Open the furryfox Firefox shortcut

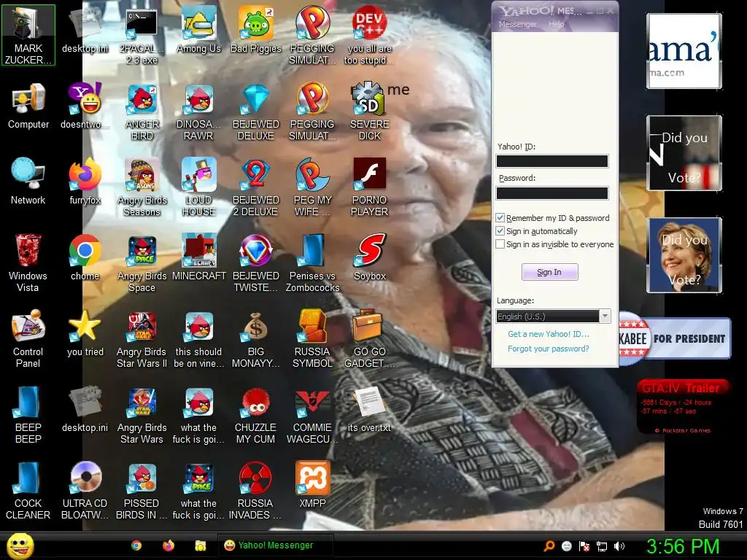pyautogui.click(x=85, y=182)
